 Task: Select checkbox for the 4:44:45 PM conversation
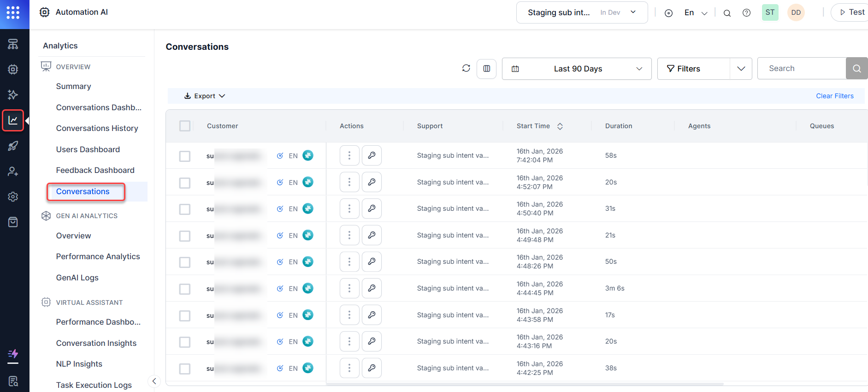click(x=185, y=289)
